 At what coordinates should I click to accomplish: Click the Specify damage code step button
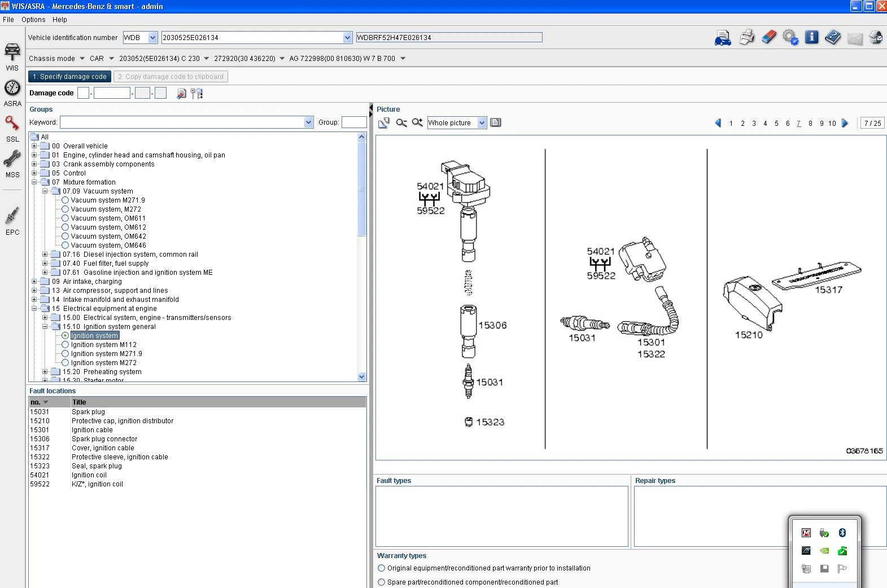pyautogui.click(x=69, y=77)
